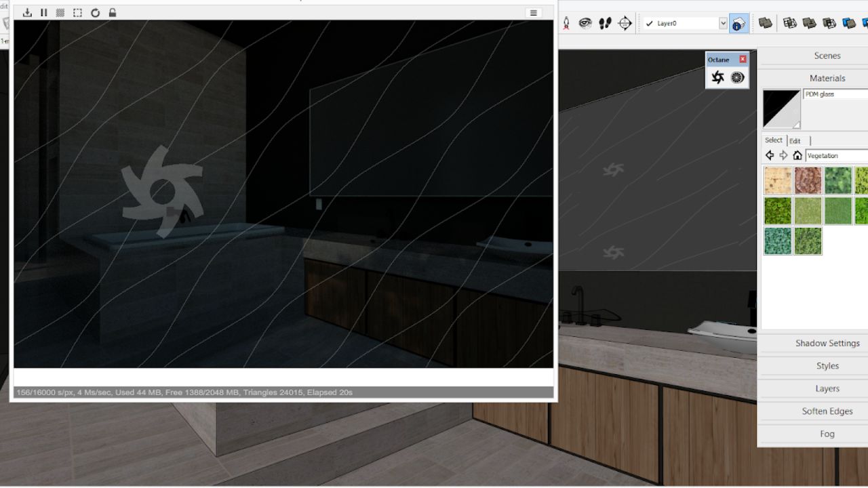
Task: Open the render window hamburger menu
Action: 533,12
